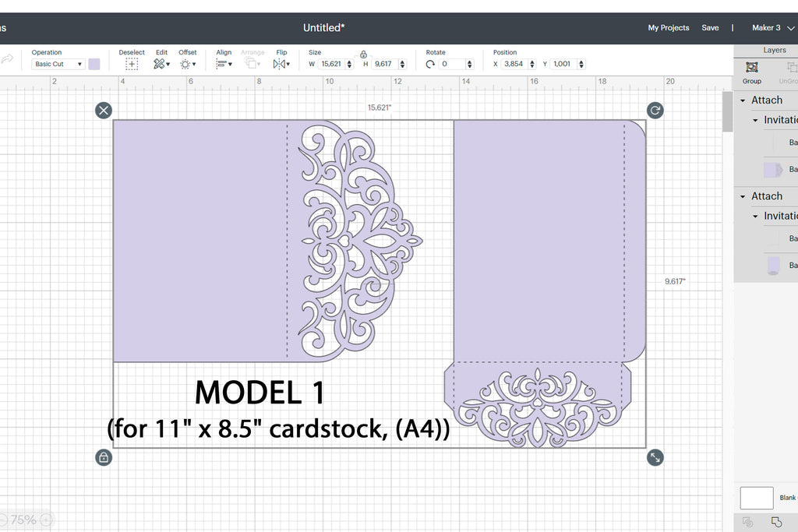The height and width of the screenshot is (532, 798).
Task: Open the Edit tool menu
Action: [x=161, y=64]
